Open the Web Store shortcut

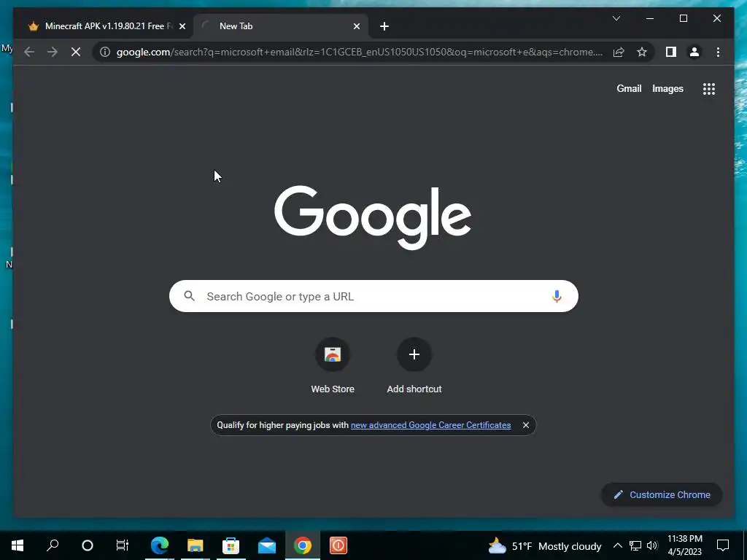pos(333,366)
